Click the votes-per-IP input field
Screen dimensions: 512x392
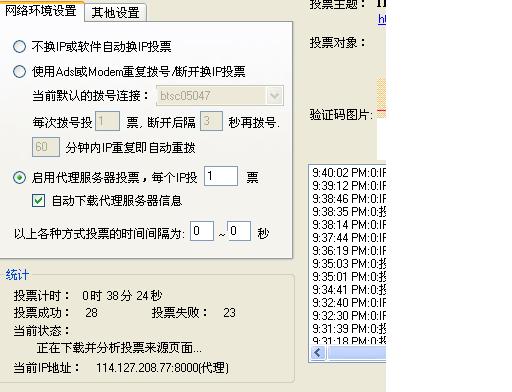point(221,176)
